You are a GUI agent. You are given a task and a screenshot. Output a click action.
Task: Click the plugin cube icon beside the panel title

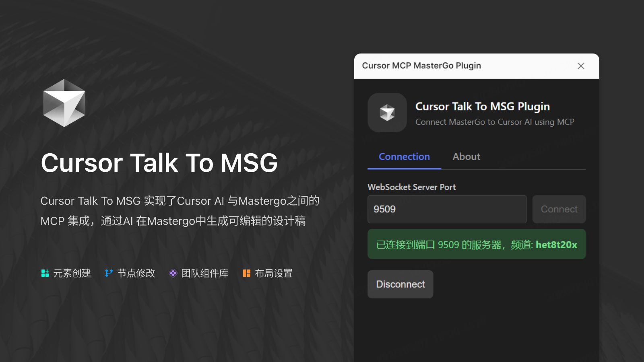click(387, 113)
